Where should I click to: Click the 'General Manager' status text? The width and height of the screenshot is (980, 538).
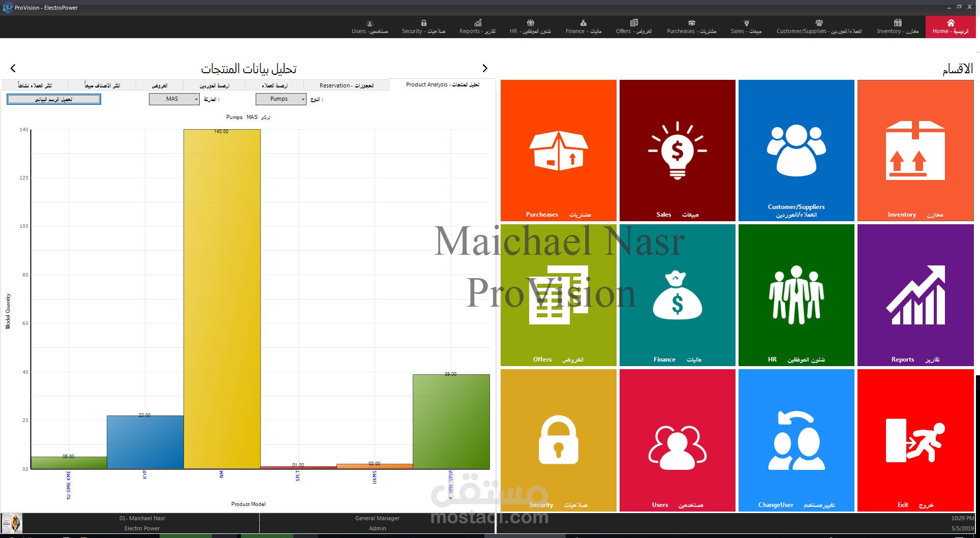(x=377, y=518)
